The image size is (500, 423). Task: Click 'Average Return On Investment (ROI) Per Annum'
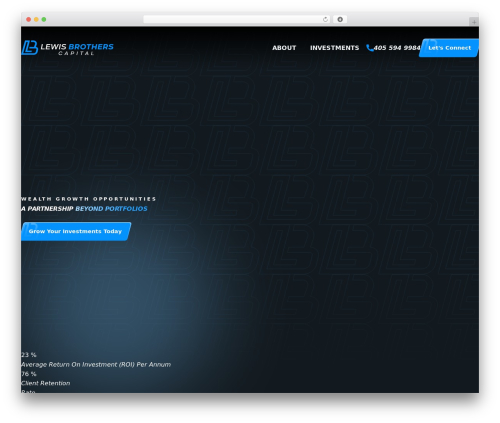point(96,364)
